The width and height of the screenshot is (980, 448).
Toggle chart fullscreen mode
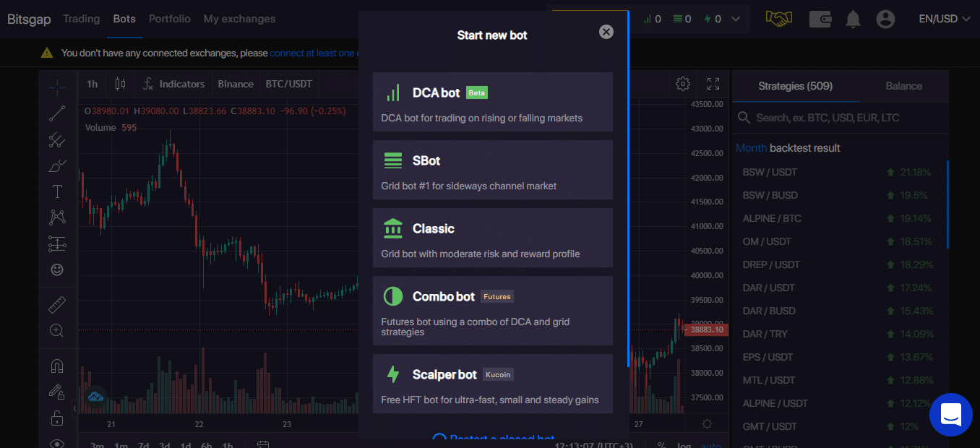click(713, 84)
